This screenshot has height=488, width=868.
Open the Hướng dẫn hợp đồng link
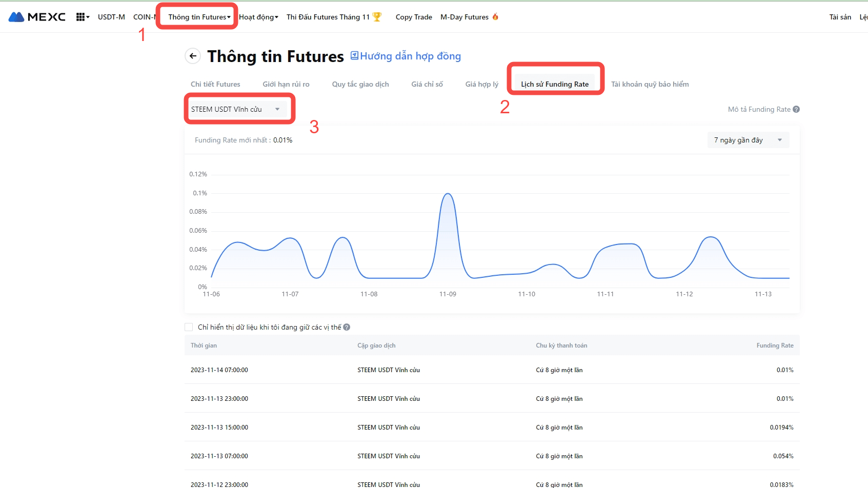(410, 56)
